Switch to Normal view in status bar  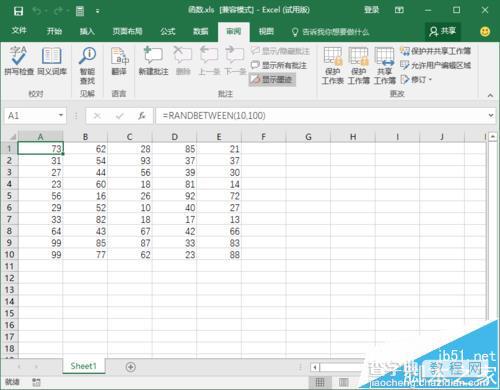[x=320, y=382]
